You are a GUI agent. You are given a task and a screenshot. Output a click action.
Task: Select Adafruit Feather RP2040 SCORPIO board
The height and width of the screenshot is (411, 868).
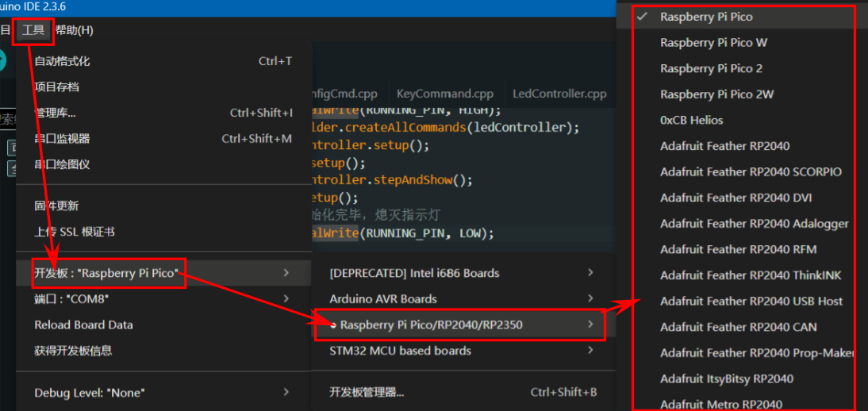[742, 171]
